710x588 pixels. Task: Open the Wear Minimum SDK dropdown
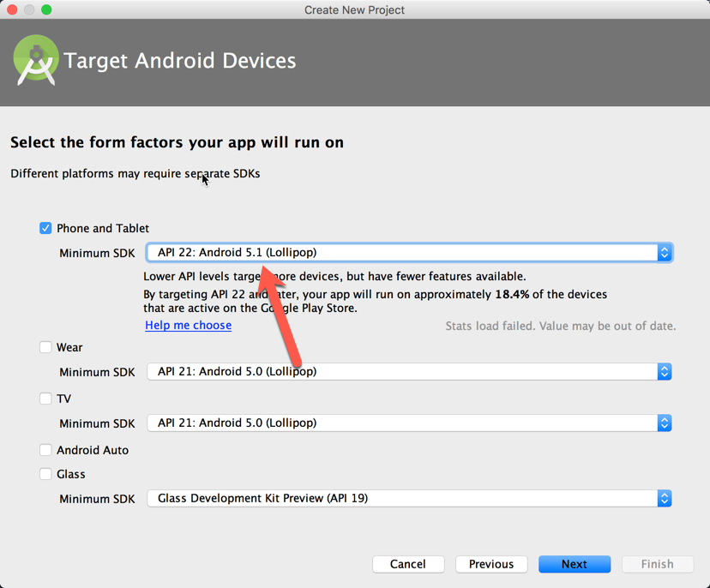pyautogui.click(x=409, y=372)
